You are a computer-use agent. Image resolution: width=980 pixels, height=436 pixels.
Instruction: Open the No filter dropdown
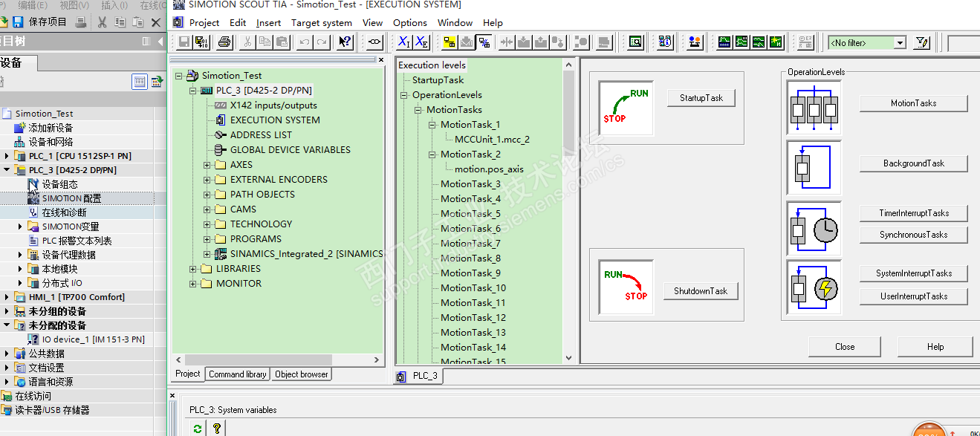901,43
